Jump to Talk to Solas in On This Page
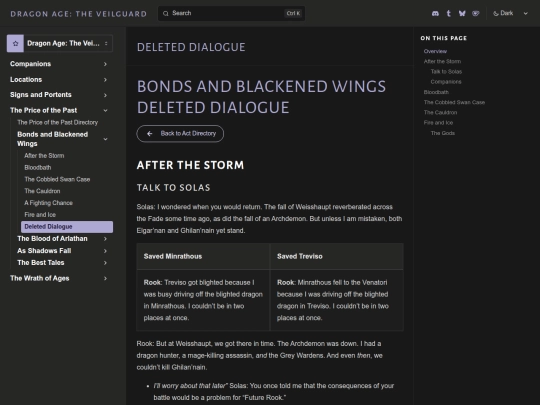This screenshot has width=540, height=405. [x=446, y=72]
